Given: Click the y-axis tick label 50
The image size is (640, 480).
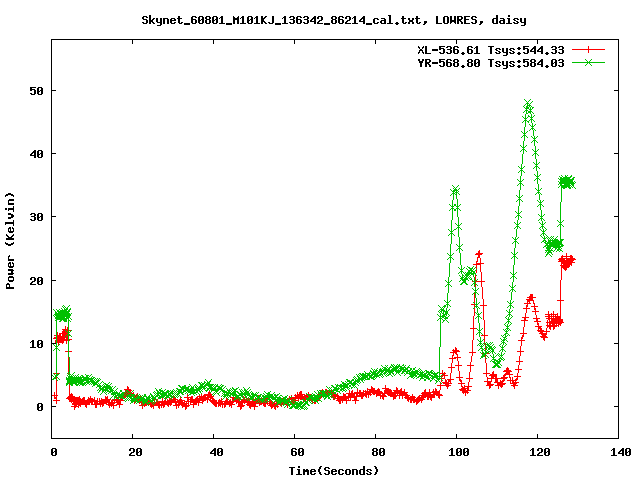Looking at the screenshot, I should point(36,91).
